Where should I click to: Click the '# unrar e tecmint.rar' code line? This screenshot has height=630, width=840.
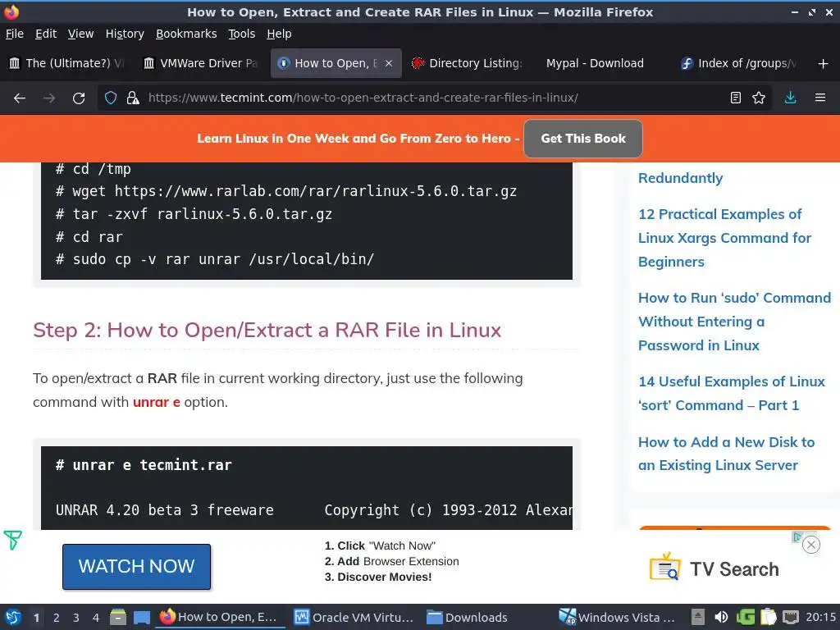tap(144, 465)
